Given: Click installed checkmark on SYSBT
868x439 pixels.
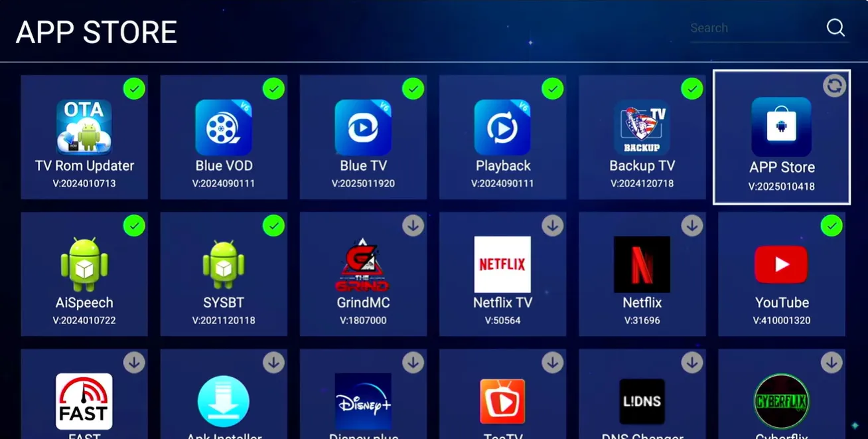Looking at the screenshot, I should pos(273,226).
